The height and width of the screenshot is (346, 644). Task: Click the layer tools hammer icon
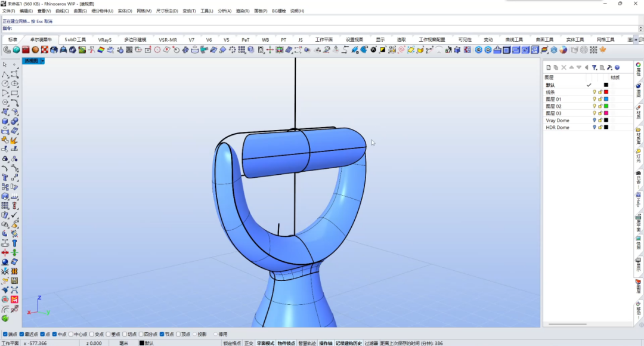(x=609, y=67)
